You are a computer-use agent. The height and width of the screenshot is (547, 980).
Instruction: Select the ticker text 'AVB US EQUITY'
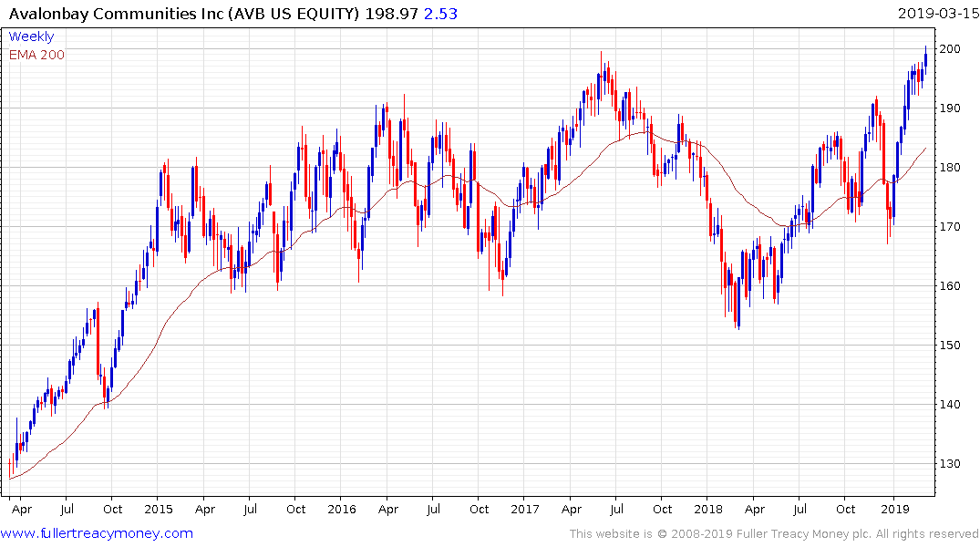pos(294,14)
